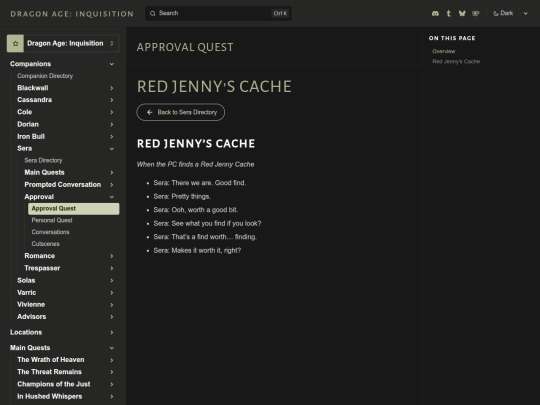540x405 pixels.
Task: Click the Solas sidebar label
Action: 26,280
